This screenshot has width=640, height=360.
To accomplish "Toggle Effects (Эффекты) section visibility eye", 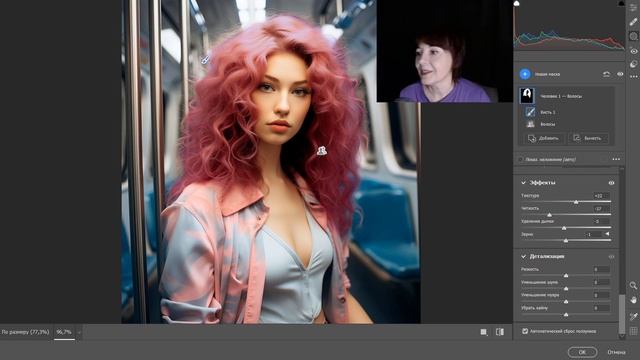I will click(x=611, y=183).
